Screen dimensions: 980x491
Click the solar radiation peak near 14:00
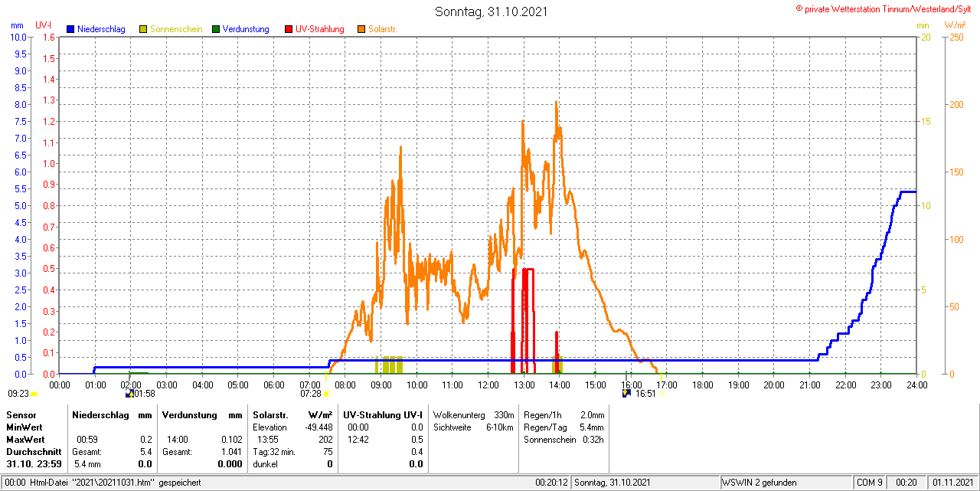point(556,103)
